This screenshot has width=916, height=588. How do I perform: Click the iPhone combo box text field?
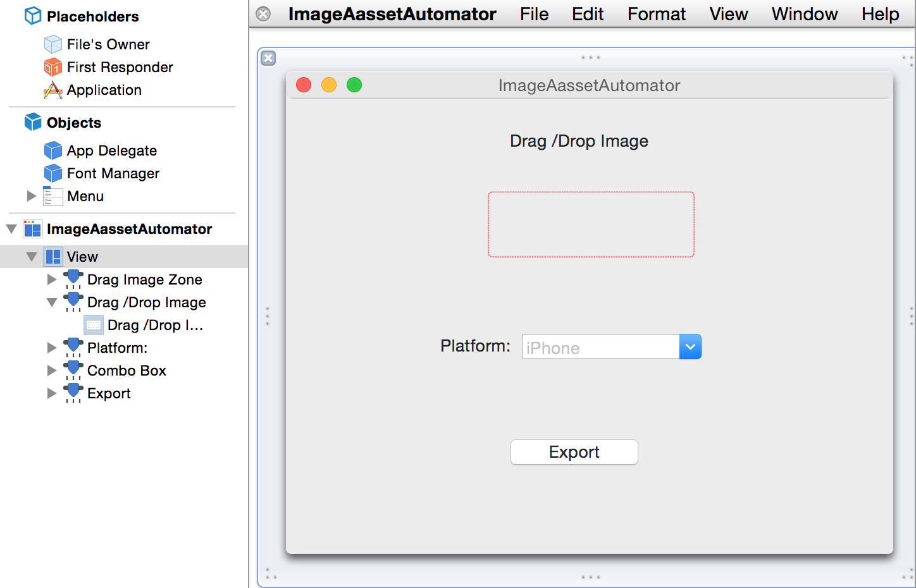599,346
